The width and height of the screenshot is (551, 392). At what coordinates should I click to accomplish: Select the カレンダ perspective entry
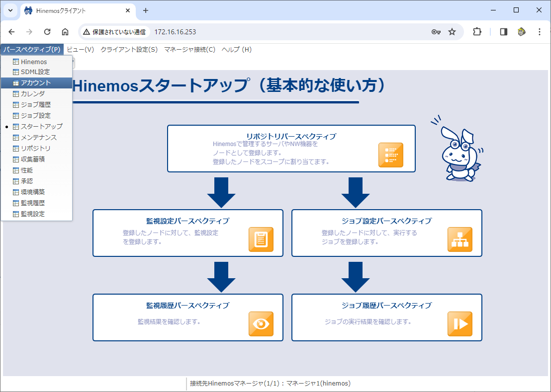(x=30, y=93)
